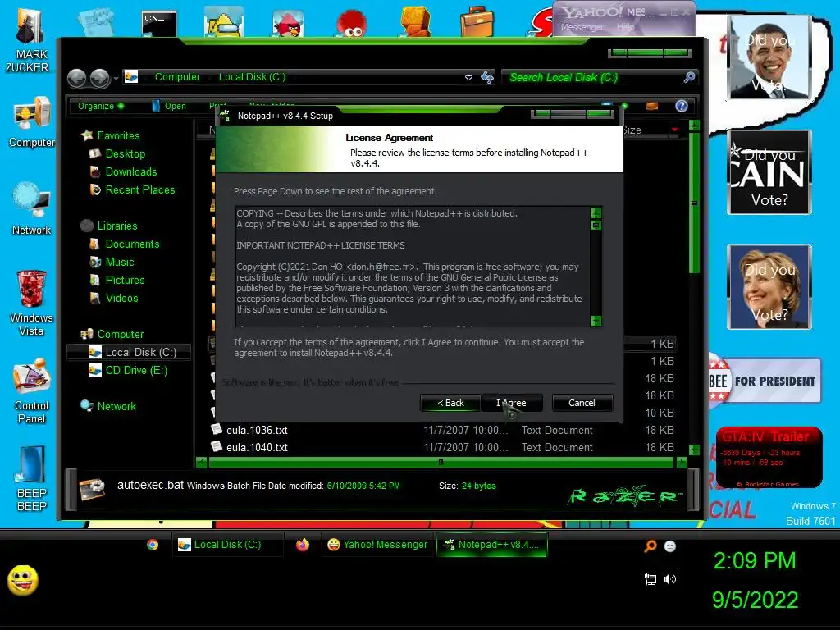
Task: Select Local Disk (C:) in the tree
Action: pyautogui.click(x=129, y=352)
